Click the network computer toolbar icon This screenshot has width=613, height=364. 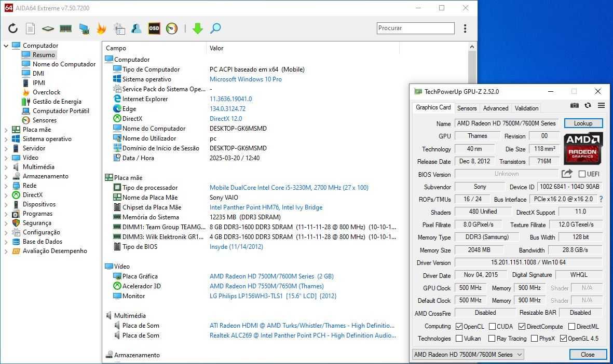(x=84, y=29)
